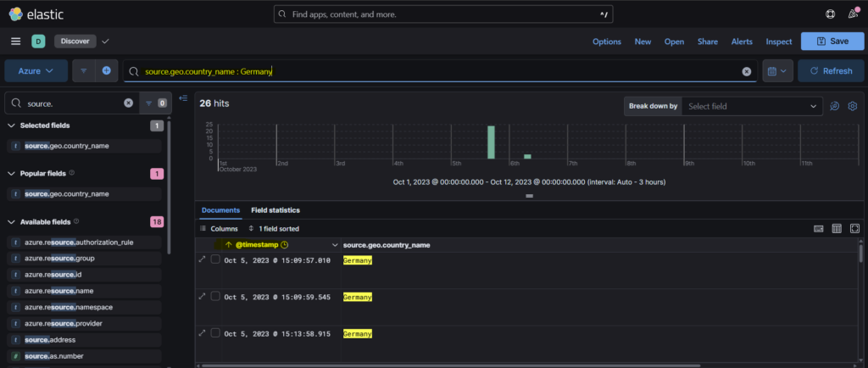Clear the query bar text
Viewport: 868px width, 368px height.
tap(747, 72)
